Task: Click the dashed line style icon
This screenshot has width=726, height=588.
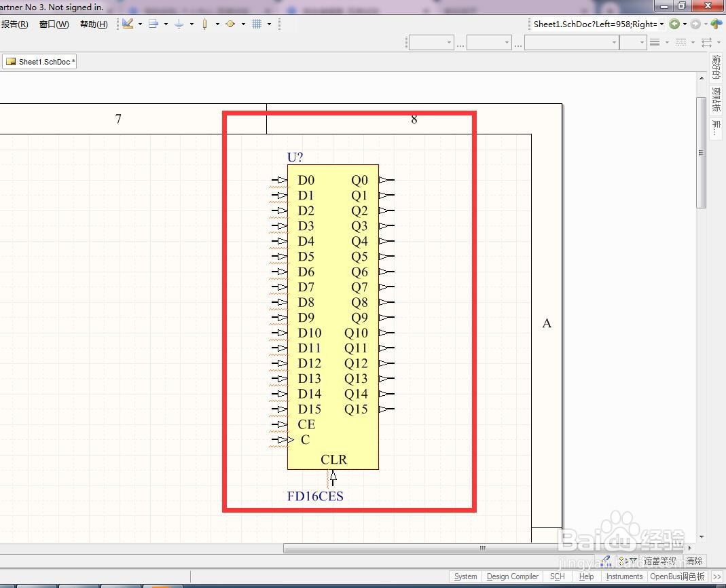Action: [x=680, y=43]
